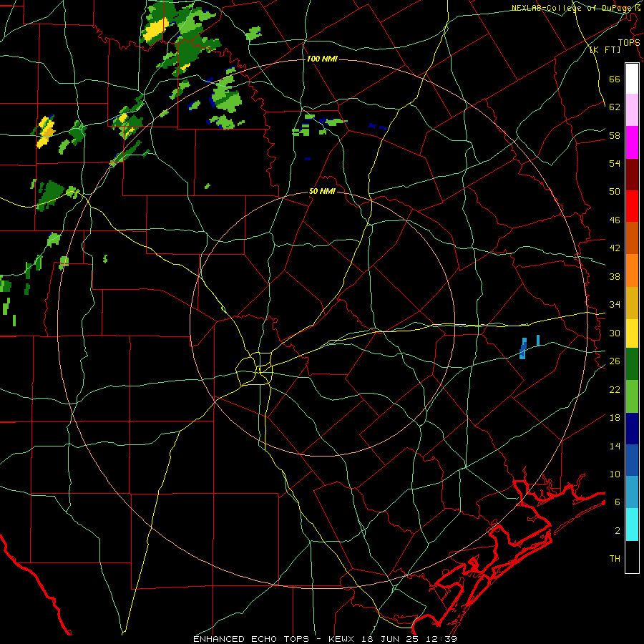The width and height of the screenshot is (644, 644).
Task: Click the medium blue legend swatch near 10
Action: click(x=632, y=461)
